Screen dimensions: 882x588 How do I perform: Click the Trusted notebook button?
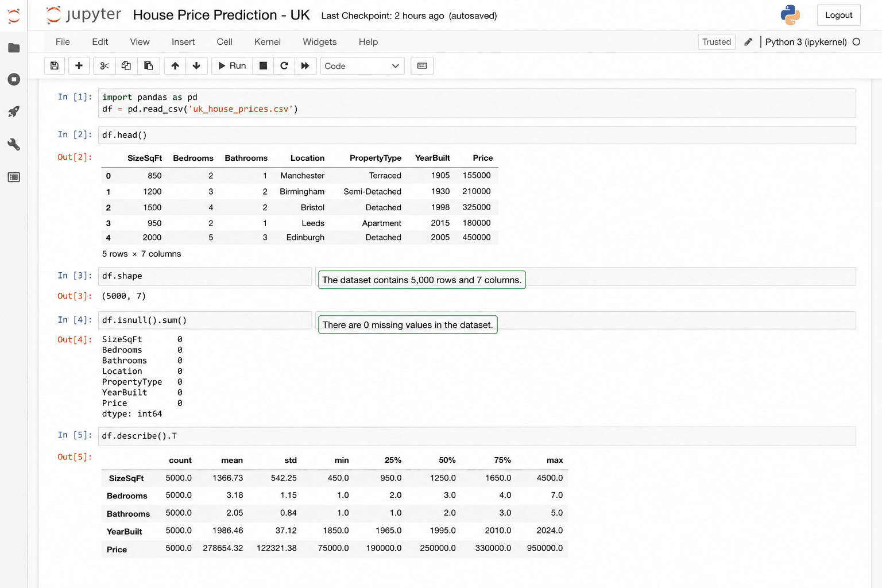[717, 42]
